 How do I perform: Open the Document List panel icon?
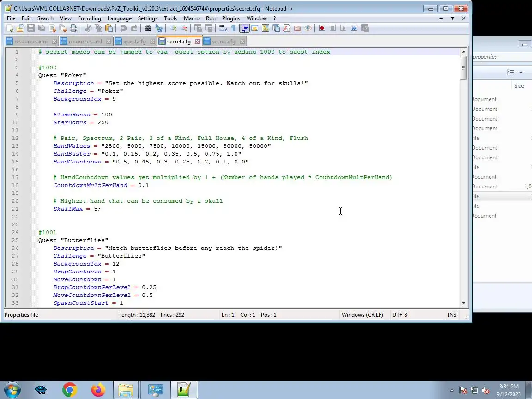(x=276, y=28)
